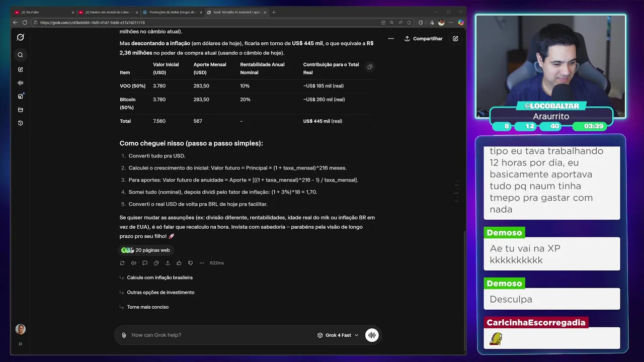
Task: Open more response options ellipsis
Action: (x=202, y=263)
